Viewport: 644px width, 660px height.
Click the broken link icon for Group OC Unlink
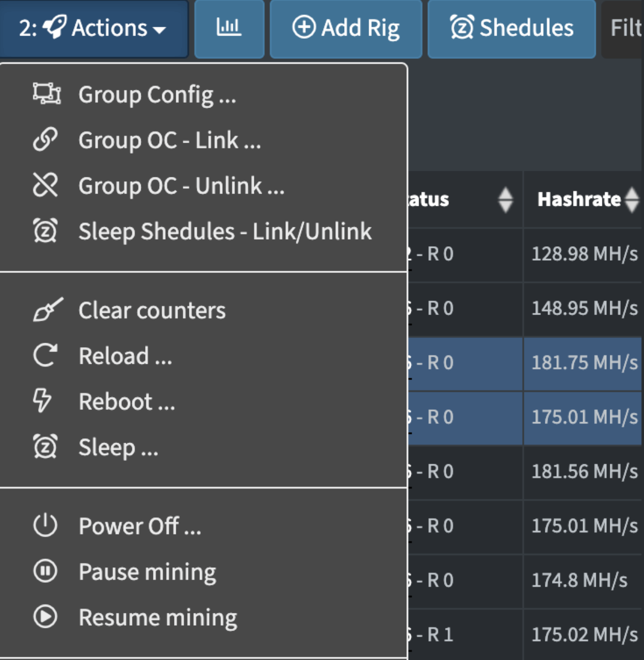pos(45,185)
